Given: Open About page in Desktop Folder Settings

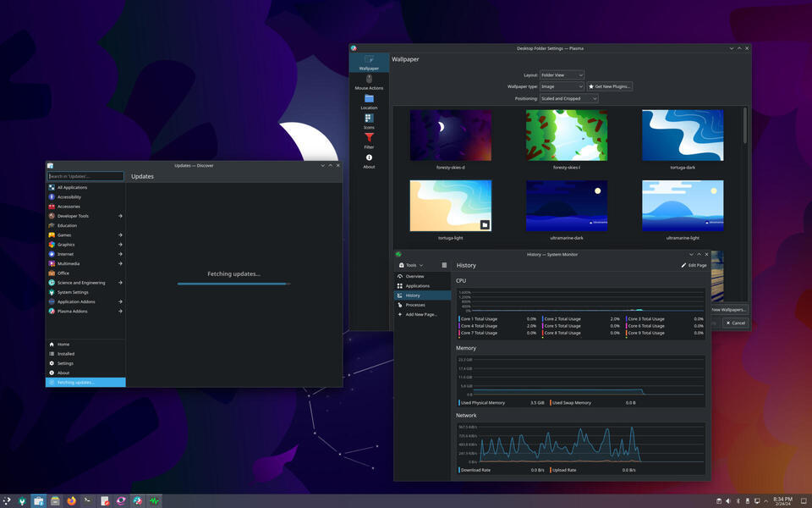Looking at the screenshot, I should point(369,161).
